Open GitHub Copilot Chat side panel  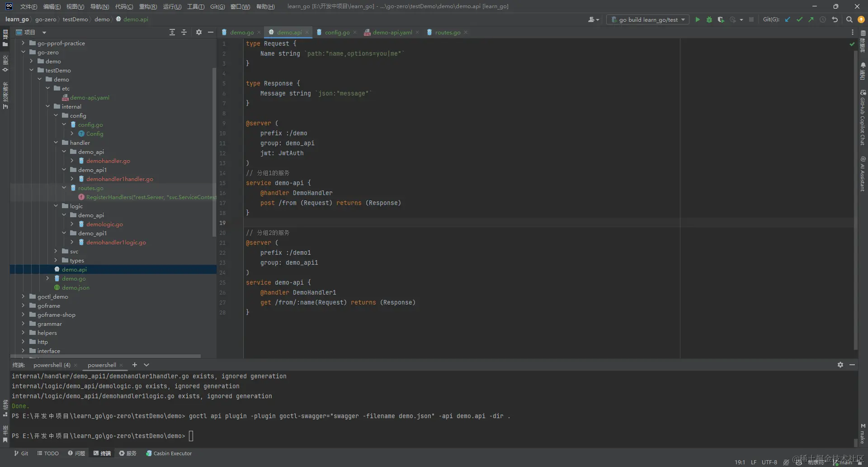(x=863, y=117)
